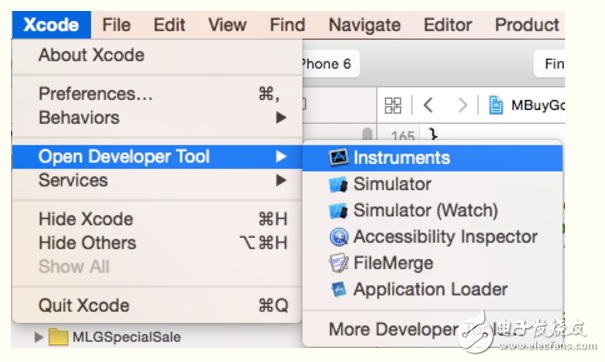Click the Simulator icon
605x362 pixels.
pos(338,184)
